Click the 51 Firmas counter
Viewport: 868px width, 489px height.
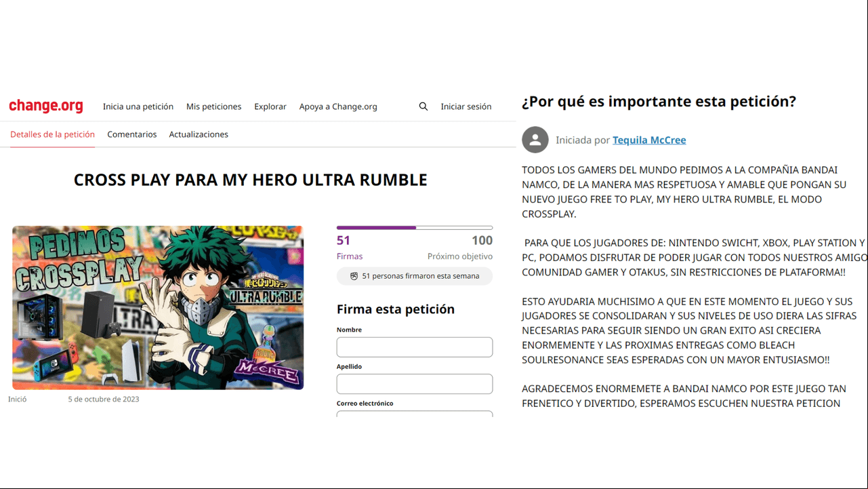click(x=350, y=248)
